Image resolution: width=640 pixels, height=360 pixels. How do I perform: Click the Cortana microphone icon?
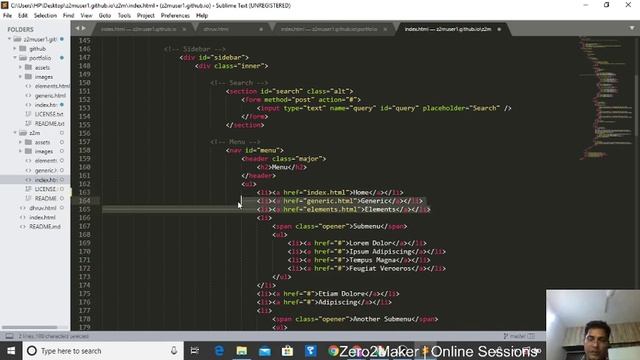tap(174, 351)
